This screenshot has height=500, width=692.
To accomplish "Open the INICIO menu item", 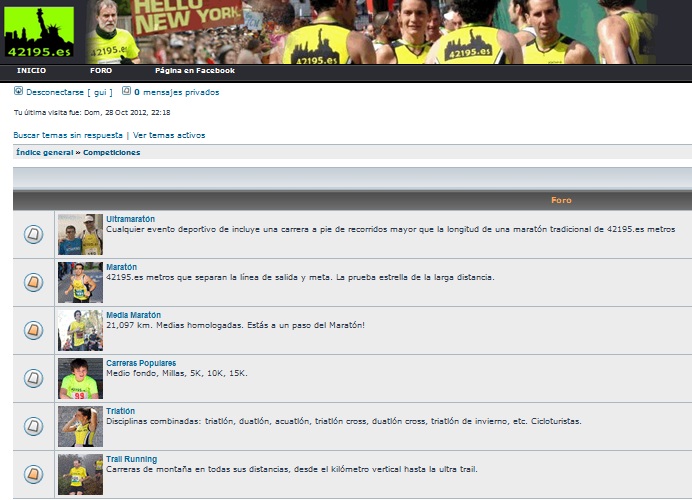I will click(x=31, y=71).
